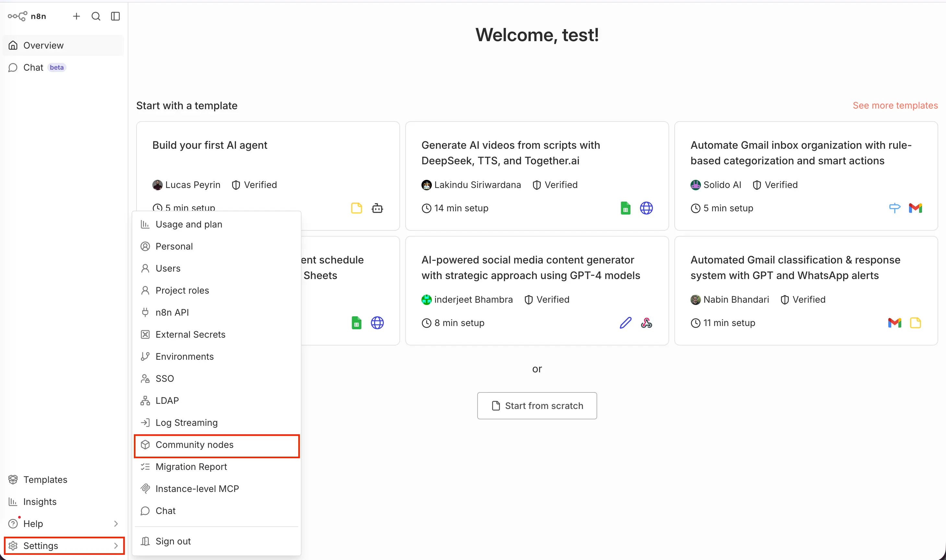Collapse the sidebar with the panel icon
946x560 pixels.
115,16
